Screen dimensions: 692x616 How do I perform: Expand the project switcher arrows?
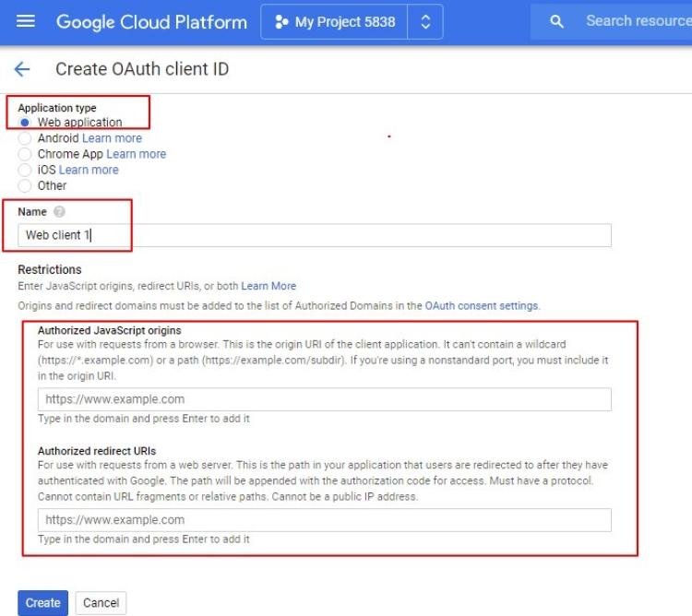(x=425, y=21)
